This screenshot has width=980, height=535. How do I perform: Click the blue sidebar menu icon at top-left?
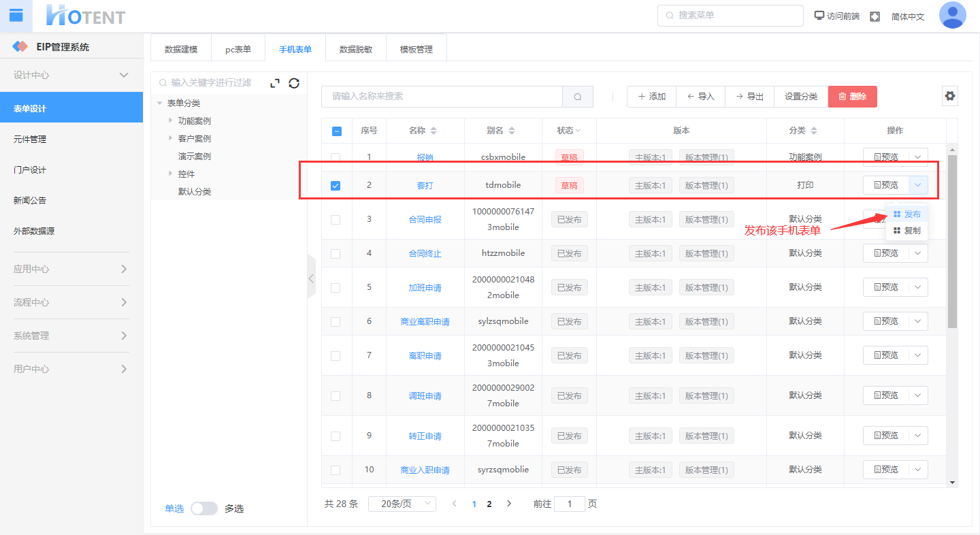pos(16,16)
